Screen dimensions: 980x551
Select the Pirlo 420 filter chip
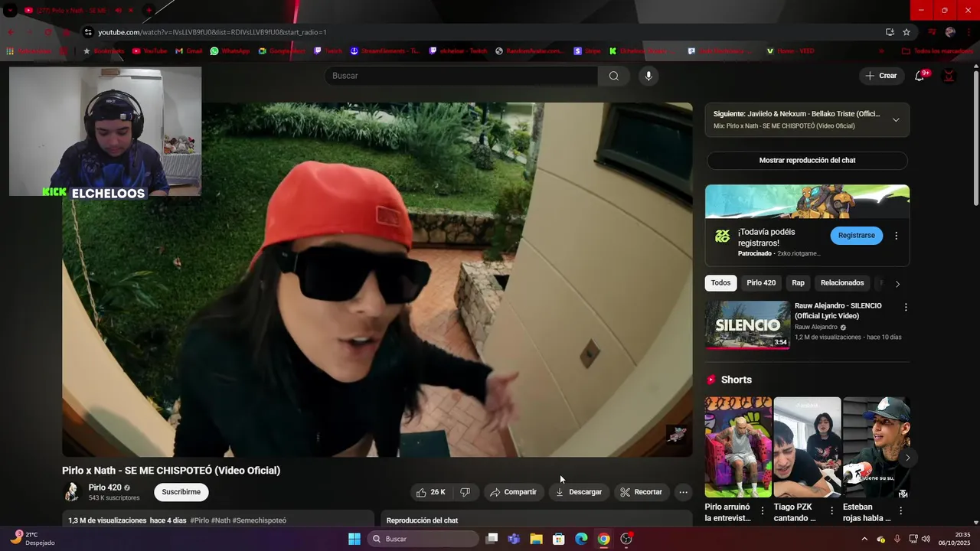click(761, 283)
